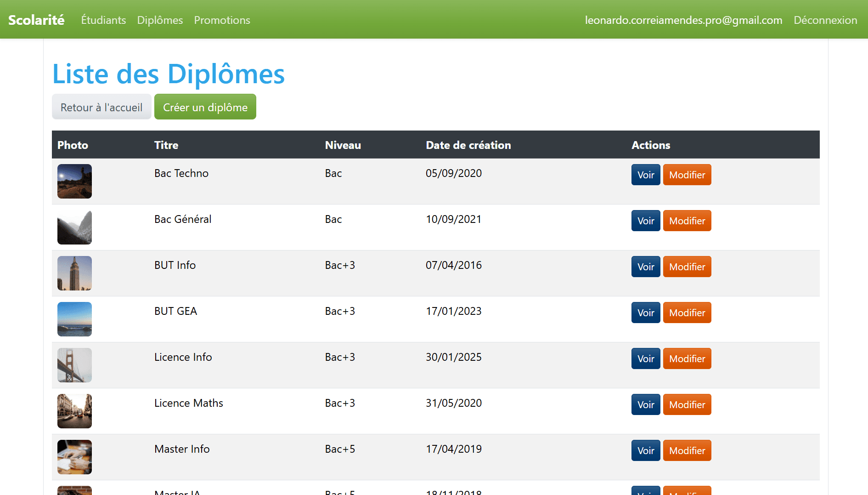868x495 pixels.
Task: Click the Licence Info bridge thumbnail
Action: [74, 365]
